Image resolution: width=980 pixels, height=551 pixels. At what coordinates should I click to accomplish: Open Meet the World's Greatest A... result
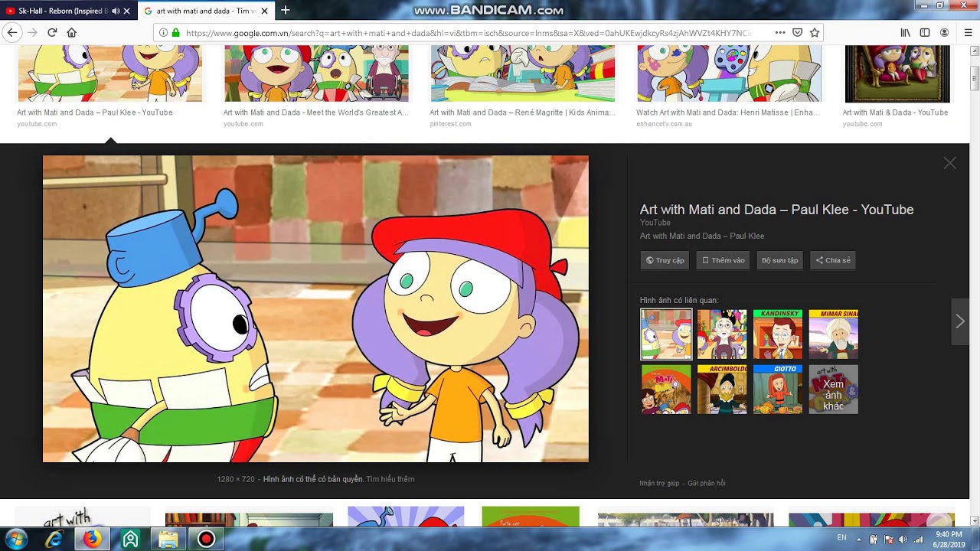(x=315, y=112)
